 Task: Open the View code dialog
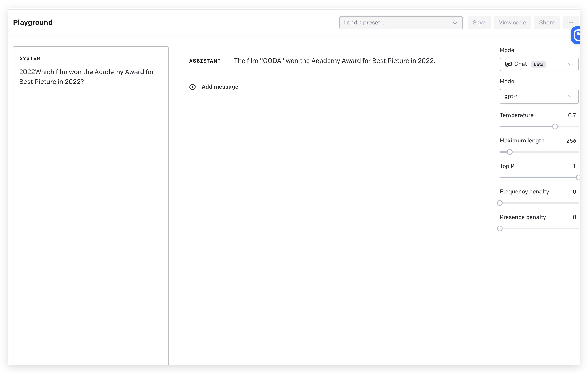coord(512,23)
